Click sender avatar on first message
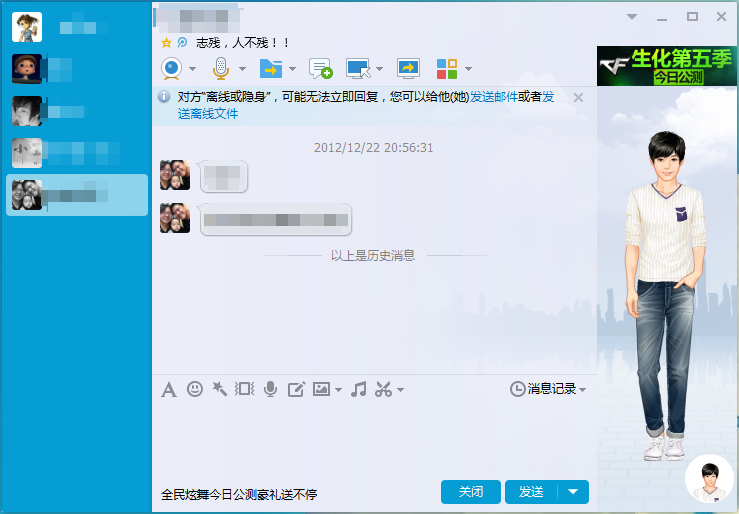 tap(175, 175)
